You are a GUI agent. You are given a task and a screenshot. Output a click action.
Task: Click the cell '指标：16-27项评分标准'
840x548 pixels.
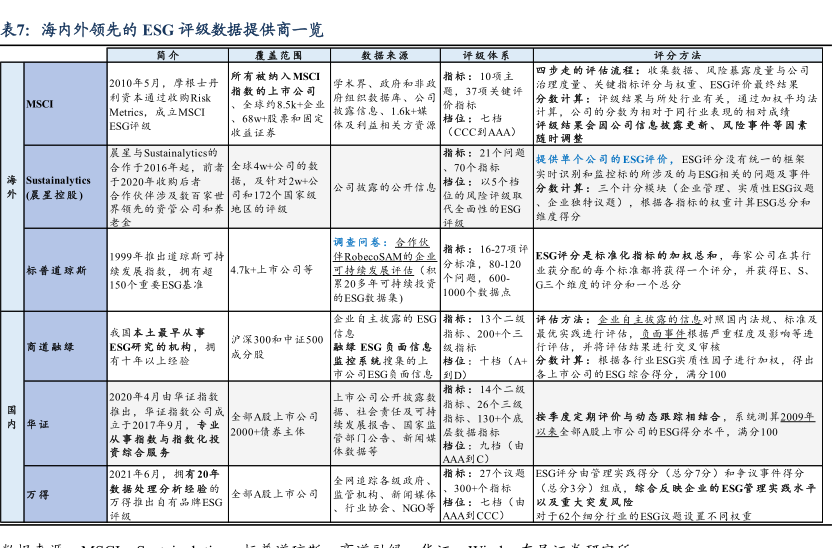coord(486,270)
